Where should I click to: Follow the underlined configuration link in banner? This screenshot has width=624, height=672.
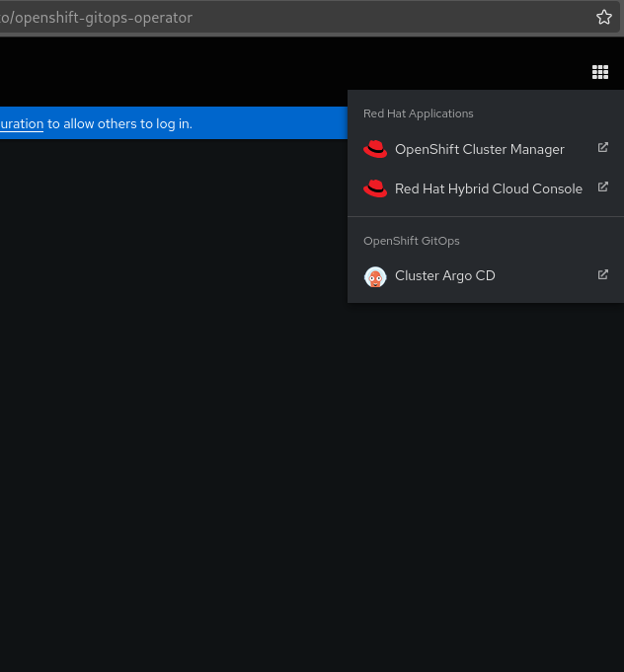22,124
